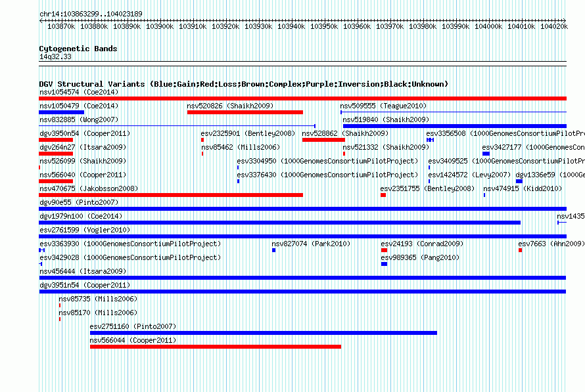
Task: Select esv3409525 variant label
Action: [506, 161]
